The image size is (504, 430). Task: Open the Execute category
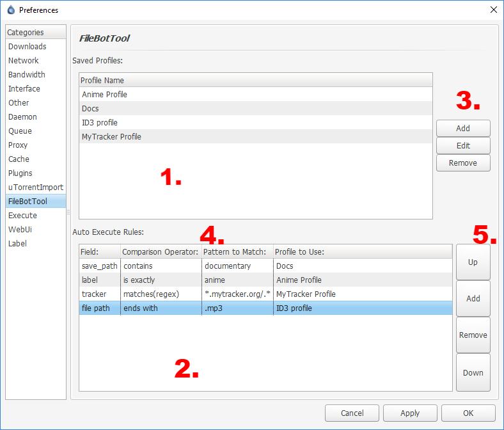pyautogui.click(x=36, y=216)
